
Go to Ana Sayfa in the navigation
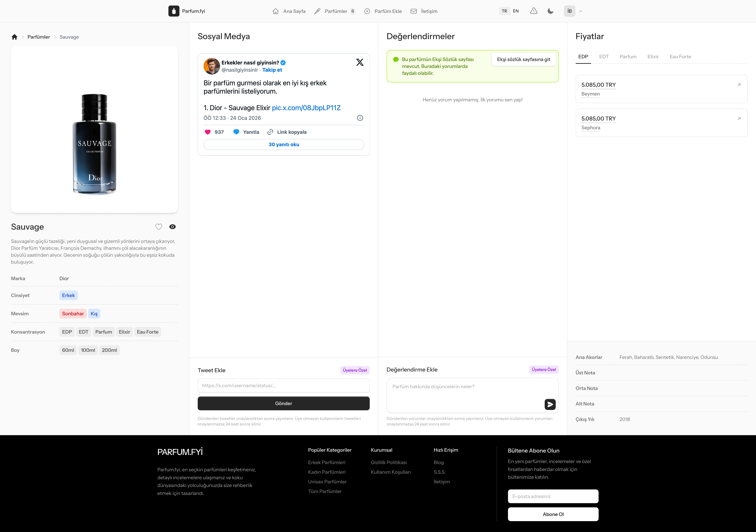(289, 11)
